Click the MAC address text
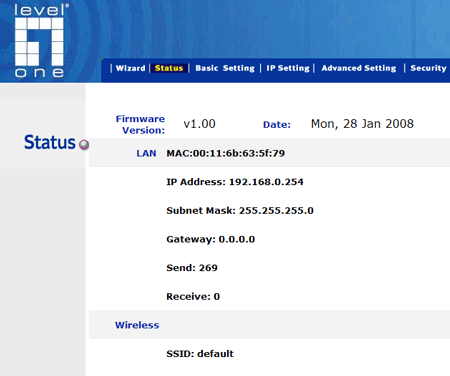 pos(226,153)
